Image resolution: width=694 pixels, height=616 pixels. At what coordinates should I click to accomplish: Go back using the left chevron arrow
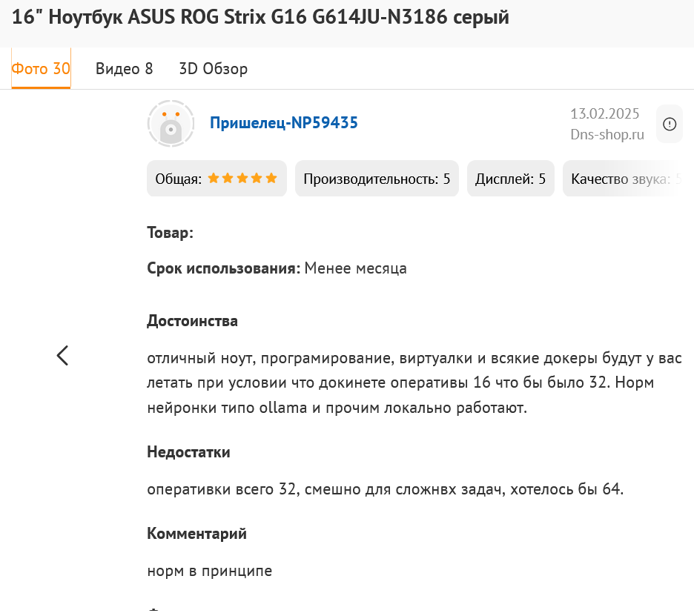coord(62,356)
